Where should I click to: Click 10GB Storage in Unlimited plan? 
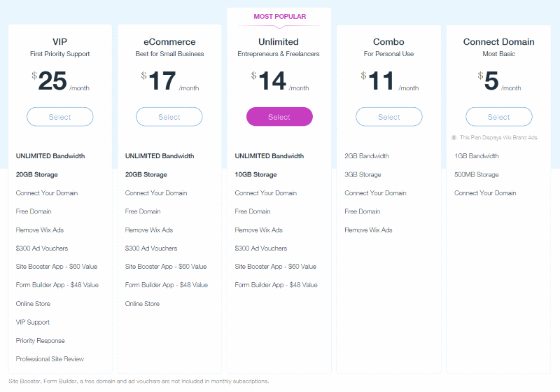[x=255, y=174]
